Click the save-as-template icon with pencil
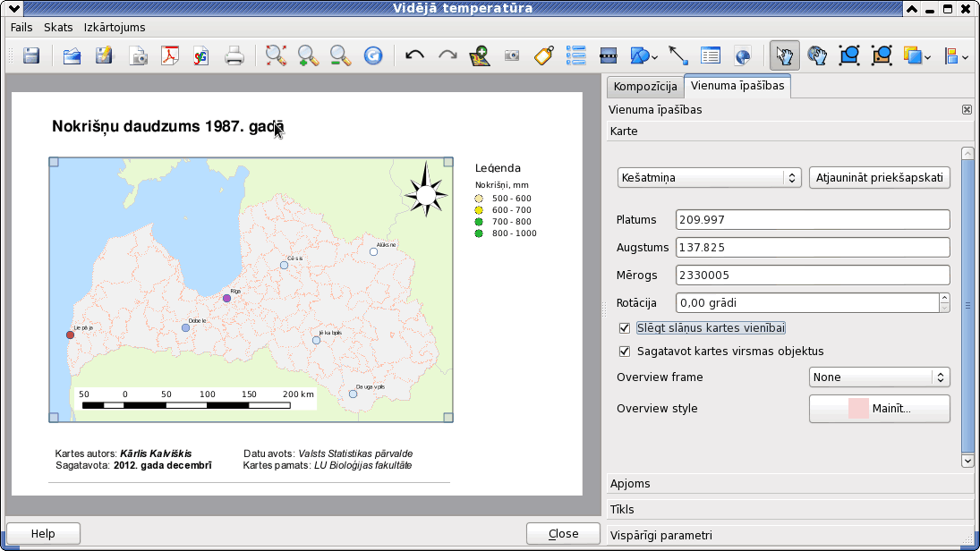980x551 pixels. click(x=104, y=55)
